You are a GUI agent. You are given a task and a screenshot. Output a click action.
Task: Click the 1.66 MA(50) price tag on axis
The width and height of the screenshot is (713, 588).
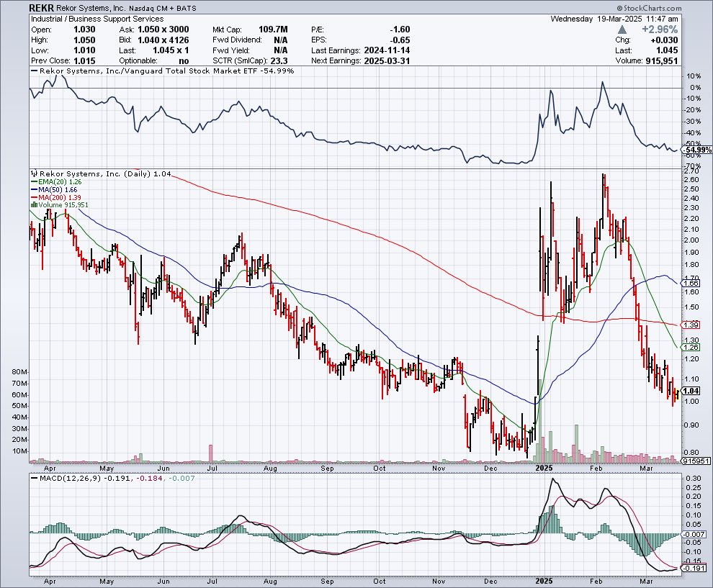tap(691, 283)
